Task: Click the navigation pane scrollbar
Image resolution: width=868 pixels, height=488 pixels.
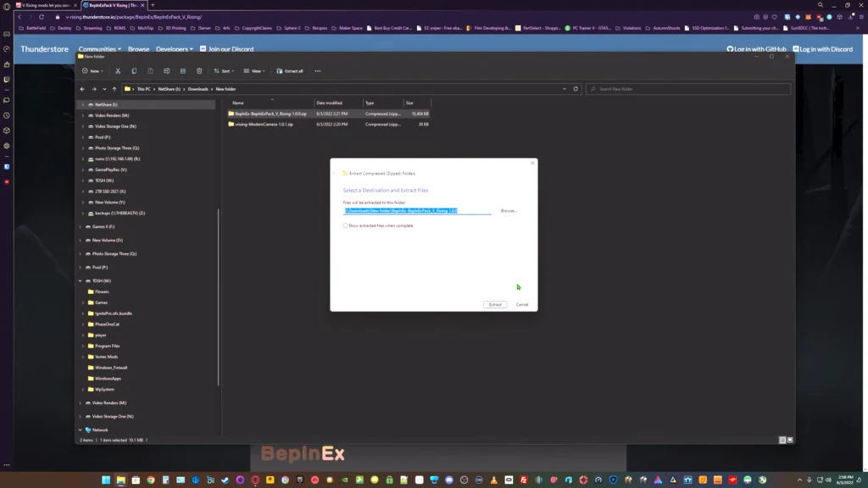Action: pos(218,297)
